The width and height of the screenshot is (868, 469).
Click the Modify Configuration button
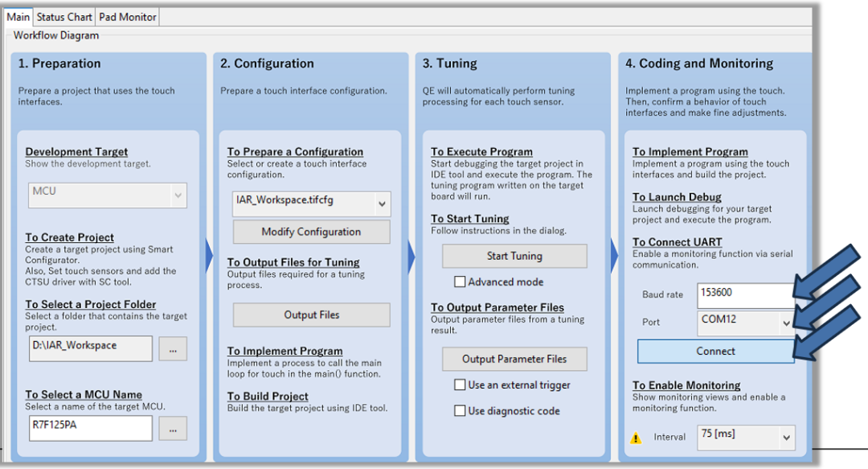(311, 232)
